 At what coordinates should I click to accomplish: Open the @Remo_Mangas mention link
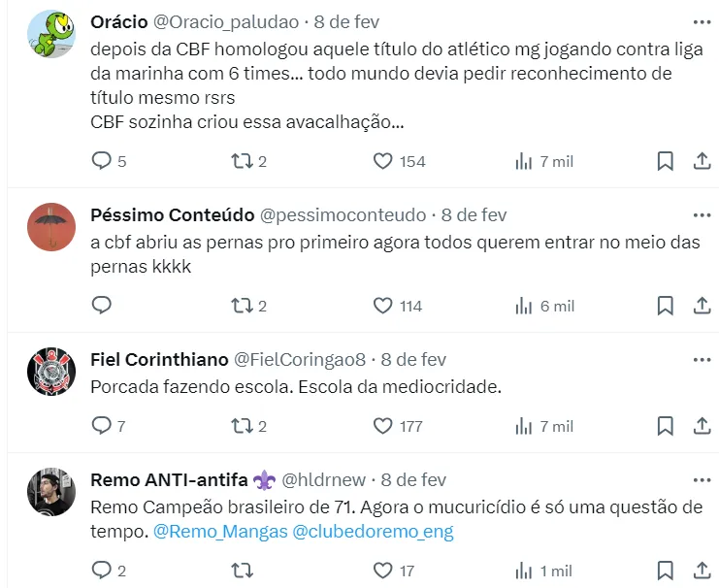point(219,531)
